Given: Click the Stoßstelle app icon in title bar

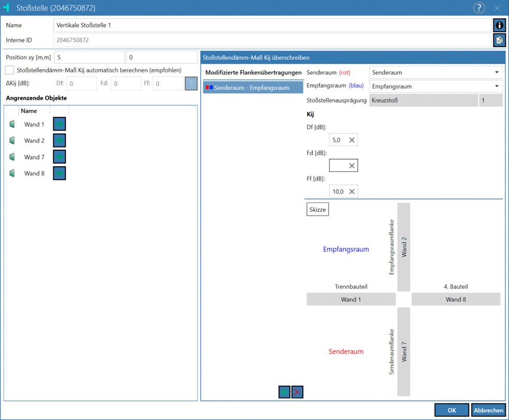Looking at the screenshot, I should (6, 8).
